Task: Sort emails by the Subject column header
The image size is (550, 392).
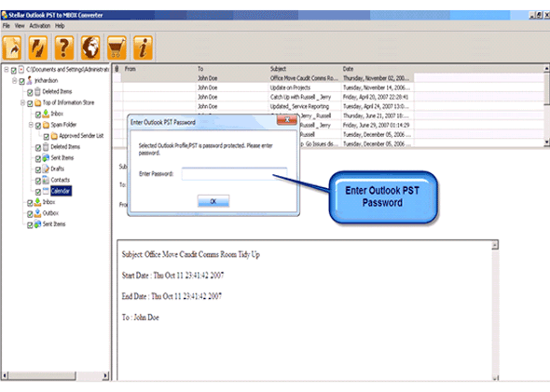Action: click(x=305, y=69)
